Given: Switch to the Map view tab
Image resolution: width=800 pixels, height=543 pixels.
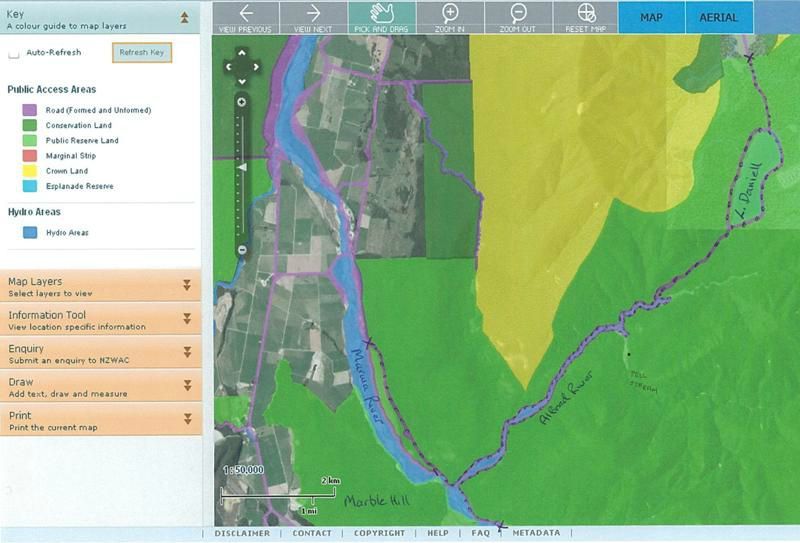Looking at the screenshot, I should (651, 18).
